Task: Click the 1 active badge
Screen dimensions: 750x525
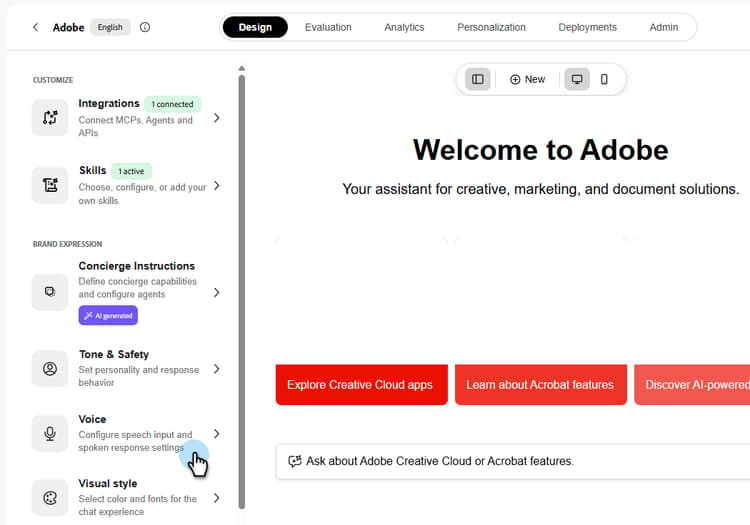Action: pyautogui.click(x=131, y=171)
